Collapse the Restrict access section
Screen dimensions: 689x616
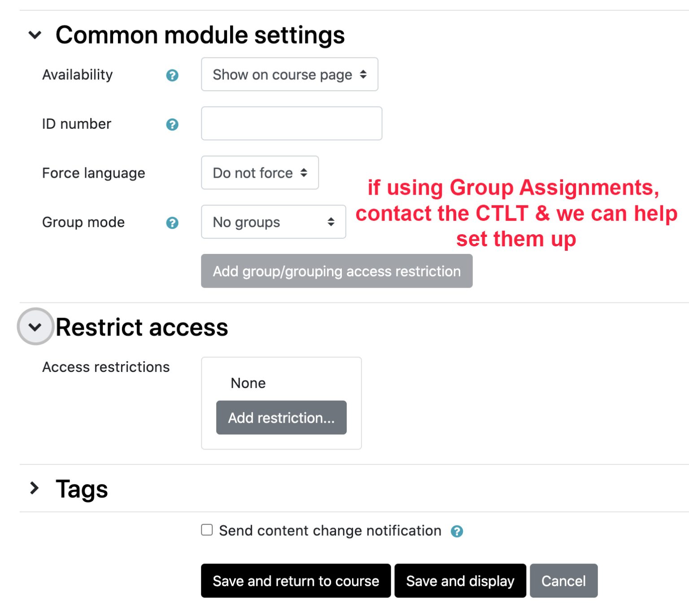click(x=35, y=327)
